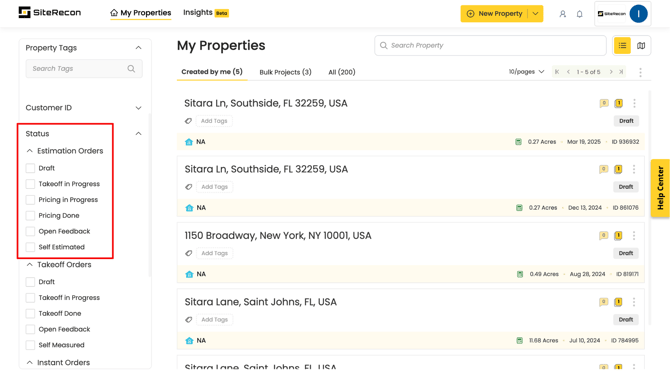Open options menu for 1150 Broadway property
The height and width of the screenshot is (377, 670).
[x=634, y=236]
